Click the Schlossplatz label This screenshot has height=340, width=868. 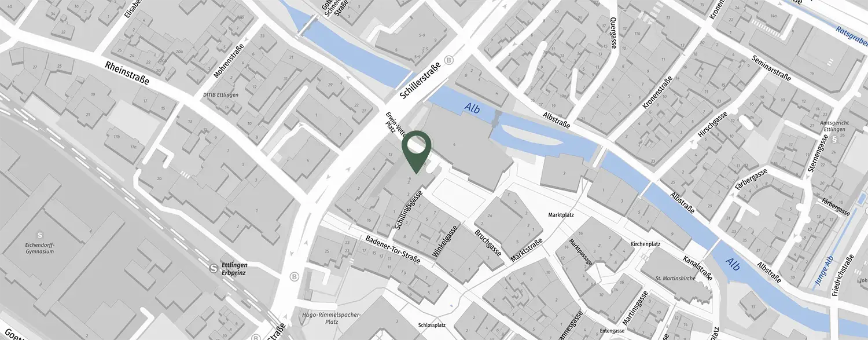click(432, 325)
